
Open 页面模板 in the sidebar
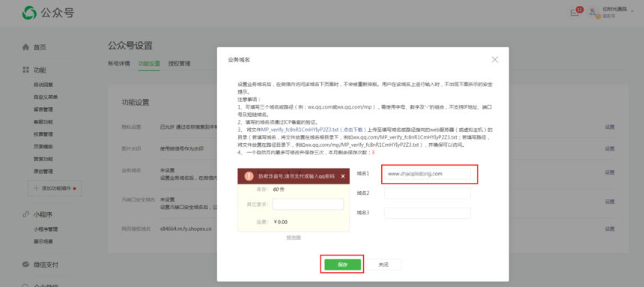(x=43, y=147)
